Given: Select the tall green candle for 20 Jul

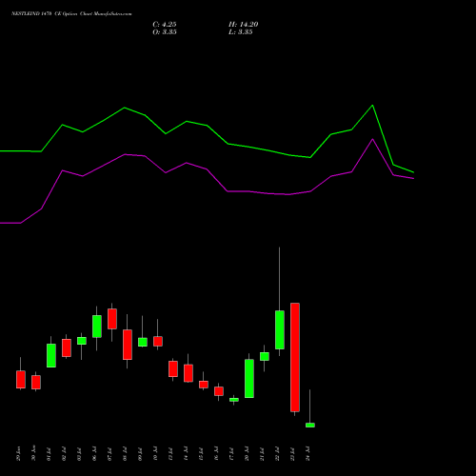Looking at the screenshot, I should [x=249, y=378].
